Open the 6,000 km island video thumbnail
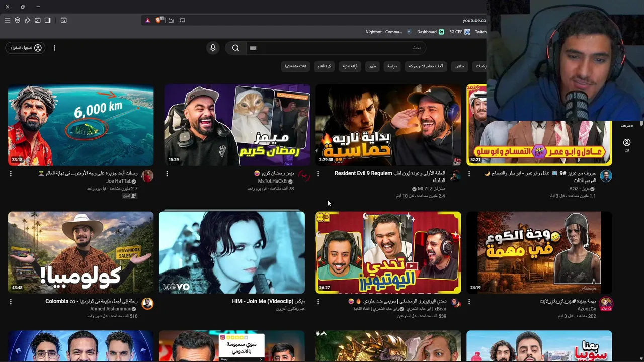Viewport: 644px width, 362px height. pyautogui.click(x=80, y=125)
